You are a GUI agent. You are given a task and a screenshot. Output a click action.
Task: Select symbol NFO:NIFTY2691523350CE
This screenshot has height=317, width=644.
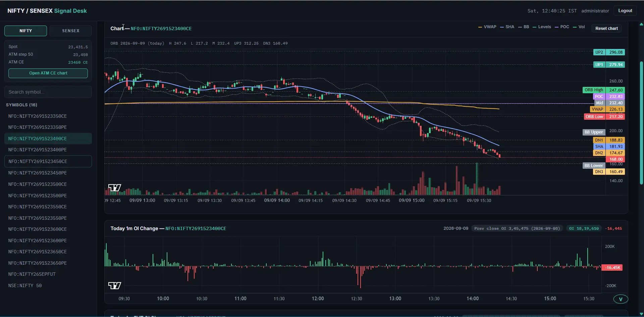(x=48, y=116)
